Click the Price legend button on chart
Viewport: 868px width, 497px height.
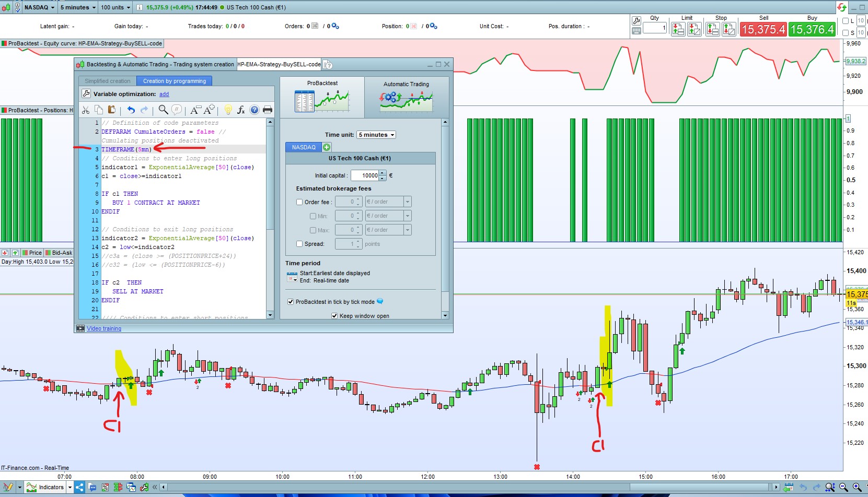click(x=32, y=253)
